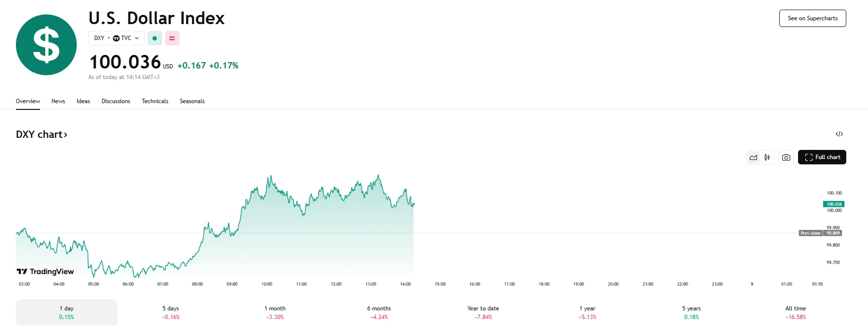The width and height of the screenshot is (868, 334).
Task: Select the 1 month time range
Action: pos(275,312)
